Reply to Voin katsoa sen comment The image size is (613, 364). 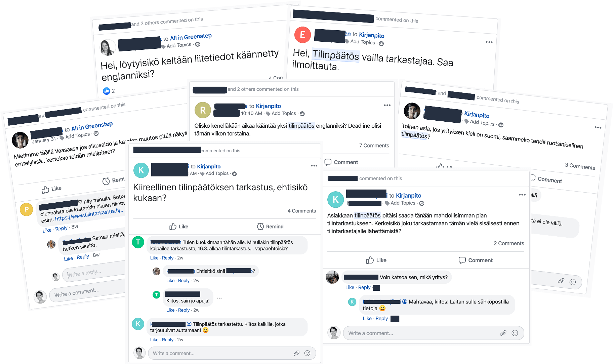coord(364,287)
